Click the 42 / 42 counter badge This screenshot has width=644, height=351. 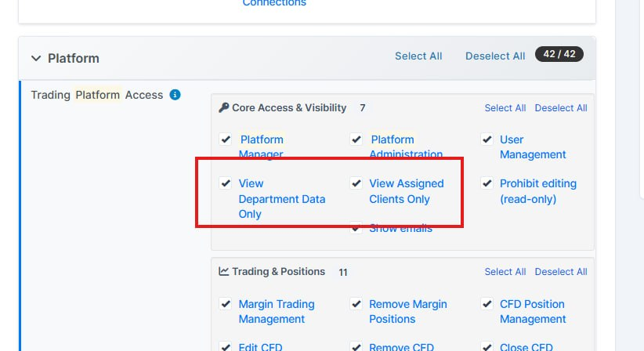559,54
